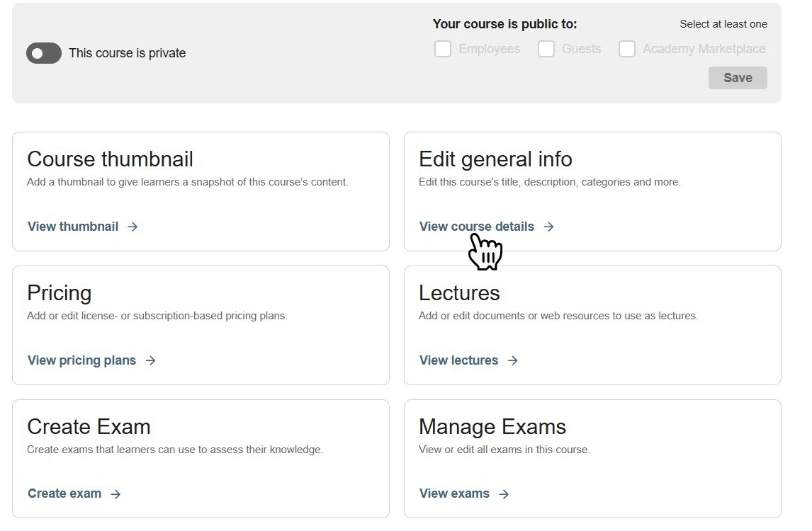Click arrow icon beside View exams
Screen dimensions: 812x531
504,494
